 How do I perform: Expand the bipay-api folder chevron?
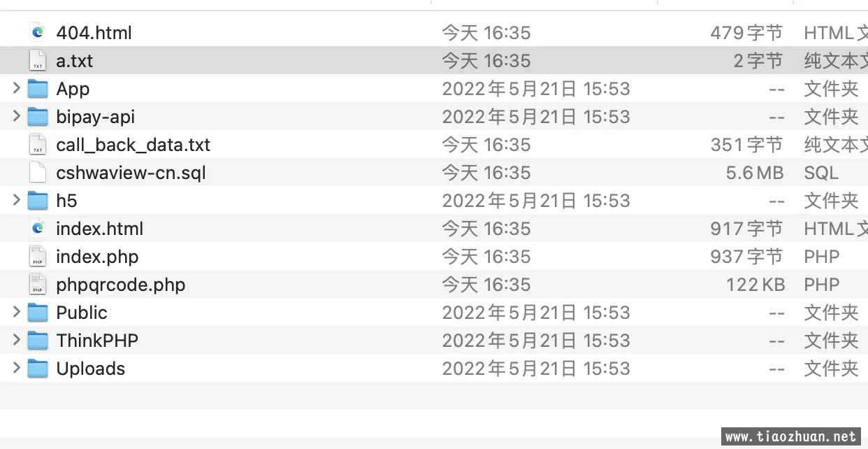pyautogui.click(x=16, y=116)
